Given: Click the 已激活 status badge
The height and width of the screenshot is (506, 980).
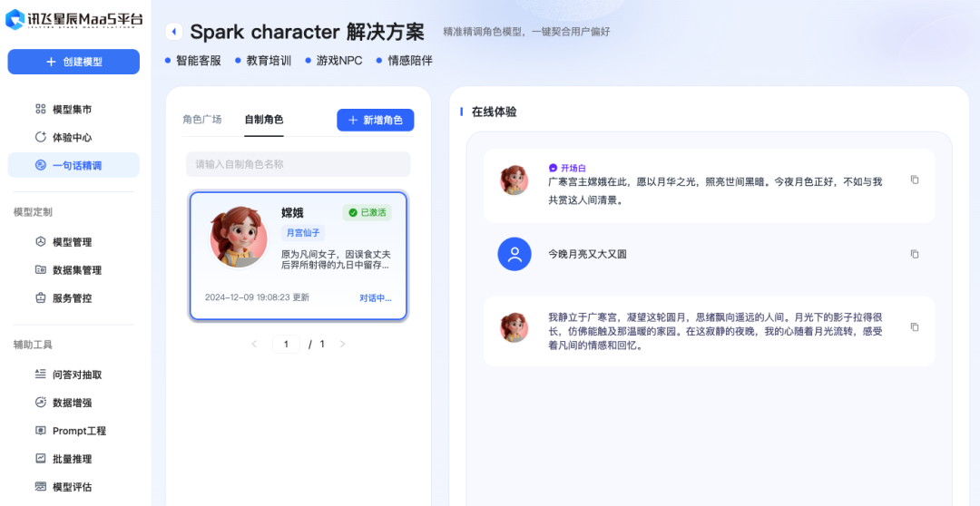Looking at the screenshot, I should coord(367,213).
